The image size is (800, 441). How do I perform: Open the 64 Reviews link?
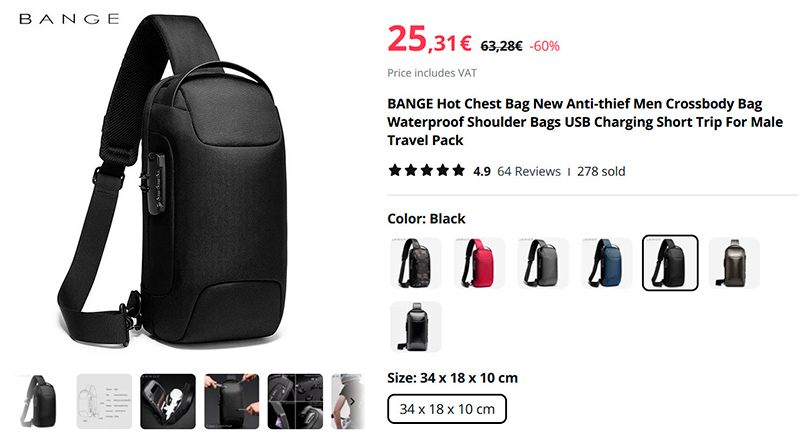(x=529, y=172)
